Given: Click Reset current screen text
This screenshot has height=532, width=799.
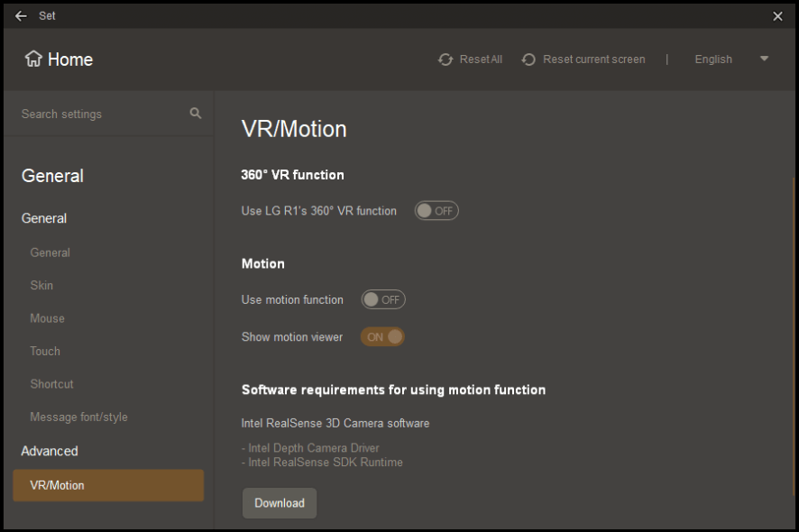Looking at the screenshot, I should pos(594,60).
